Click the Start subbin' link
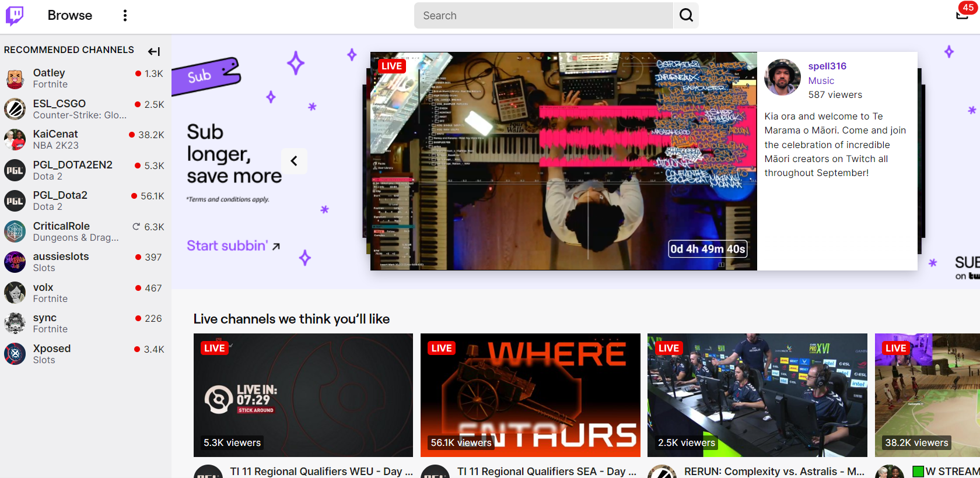980x478 pixels. 233,246
